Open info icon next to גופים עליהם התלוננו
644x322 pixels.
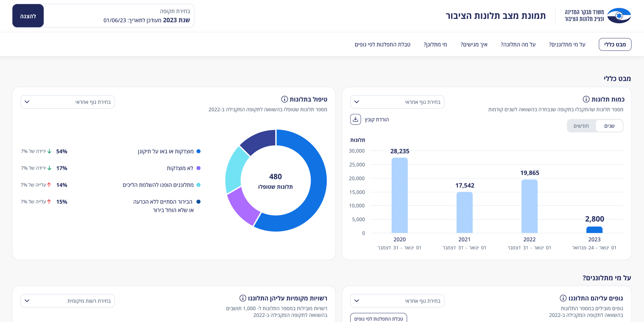click(563, 298)
